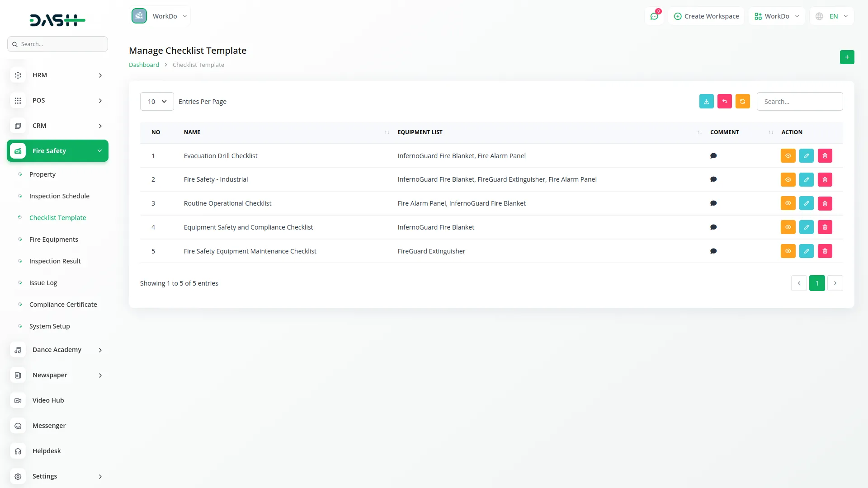Open the entries per page dropdown
868x488 pixels.
[156, 102]
